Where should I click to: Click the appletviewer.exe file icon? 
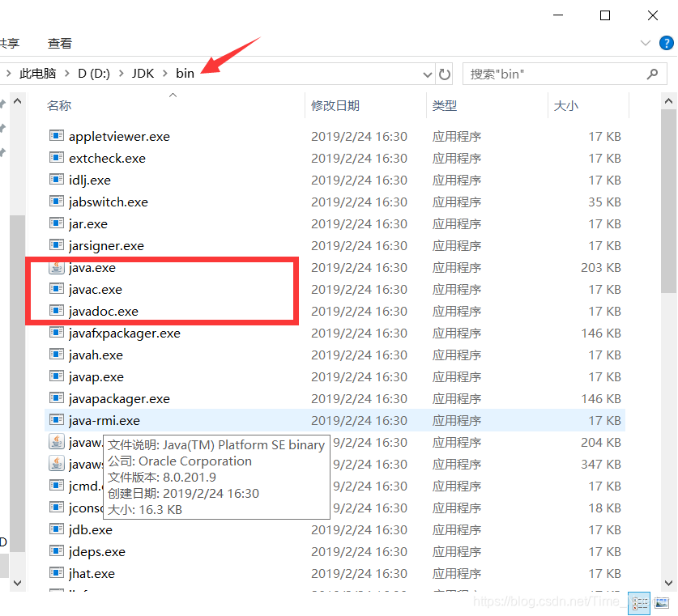[56, 136]
